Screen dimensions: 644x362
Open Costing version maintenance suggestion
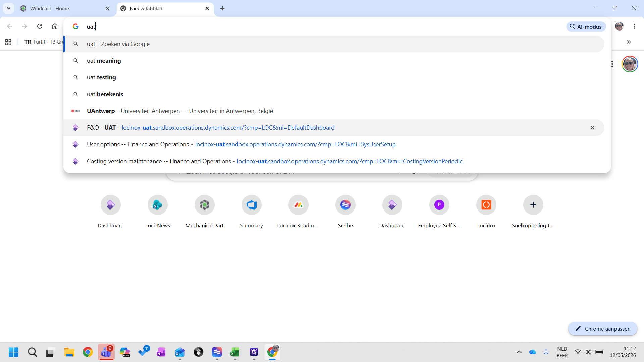(x=334, y=161)
